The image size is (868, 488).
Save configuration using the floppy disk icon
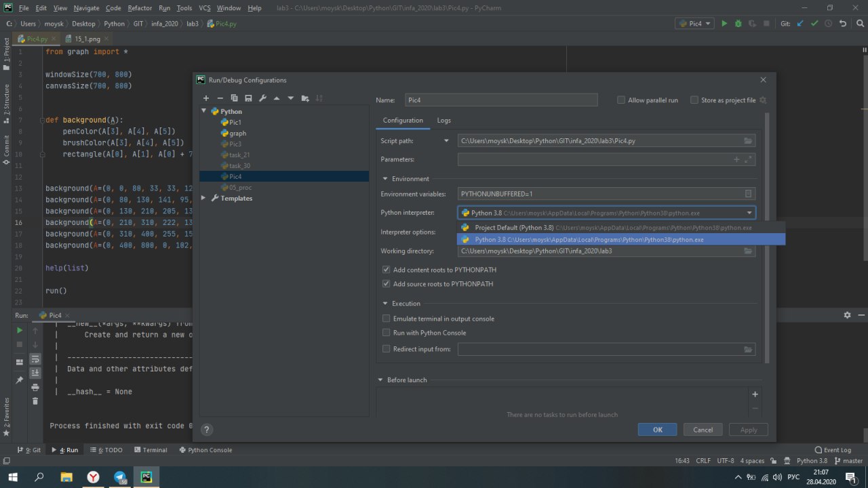(248, 98)
